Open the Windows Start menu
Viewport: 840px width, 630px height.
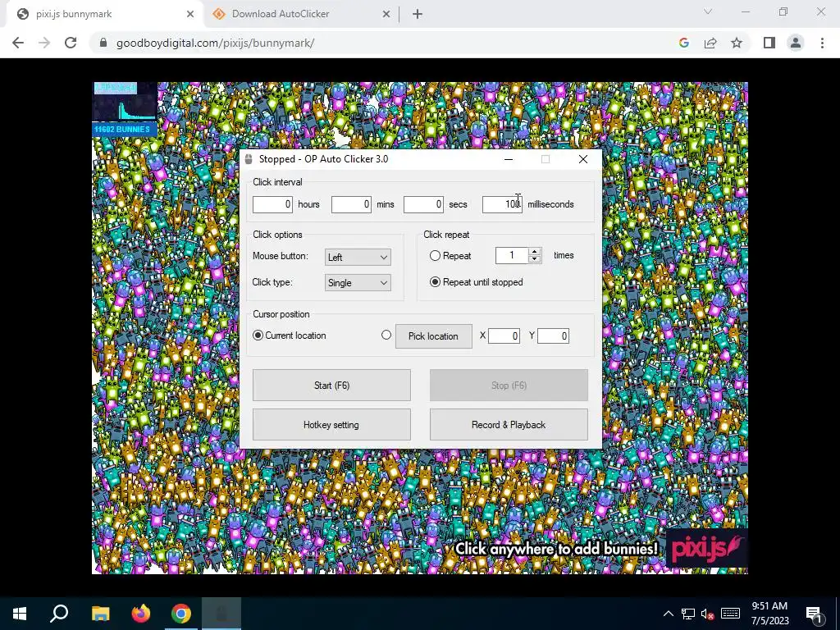(20, 614)
